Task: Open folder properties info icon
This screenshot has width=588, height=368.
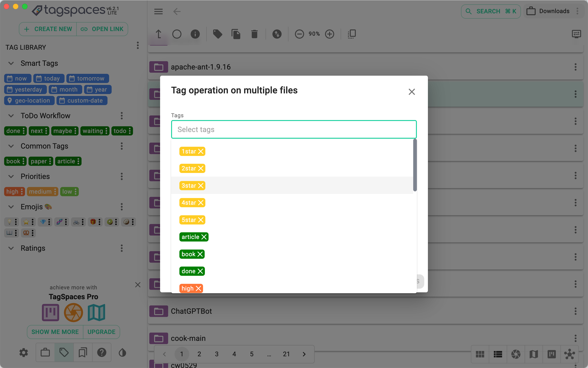Action: tap(195, 34)
